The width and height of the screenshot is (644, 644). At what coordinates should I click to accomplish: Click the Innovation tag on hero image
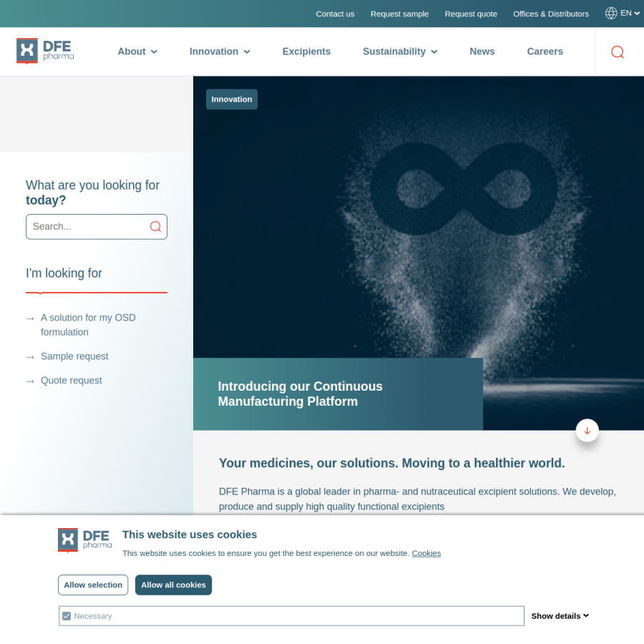tap(232, 99)
